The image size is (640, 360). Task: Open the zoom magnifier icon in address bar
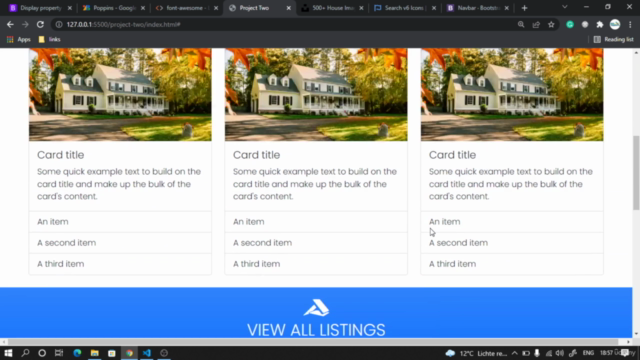(521, 24)
